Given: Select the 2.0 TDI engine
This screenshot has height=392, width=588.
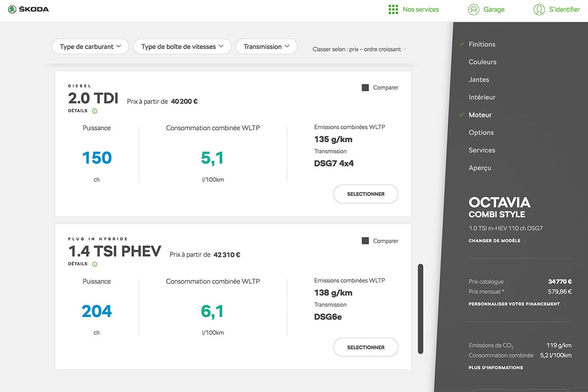Looking at the screenshot, I should click(x=366, y=194).
